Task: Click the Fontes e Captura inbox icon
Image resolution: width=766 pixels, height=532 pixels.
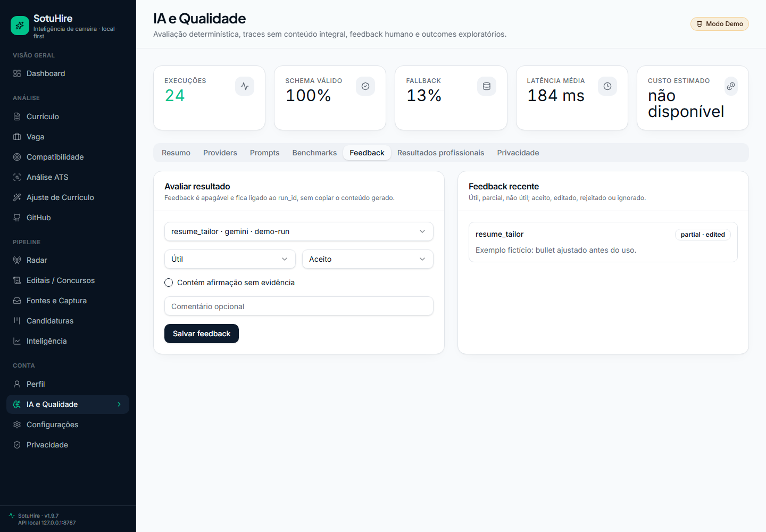Action: (x=17, y=301)
